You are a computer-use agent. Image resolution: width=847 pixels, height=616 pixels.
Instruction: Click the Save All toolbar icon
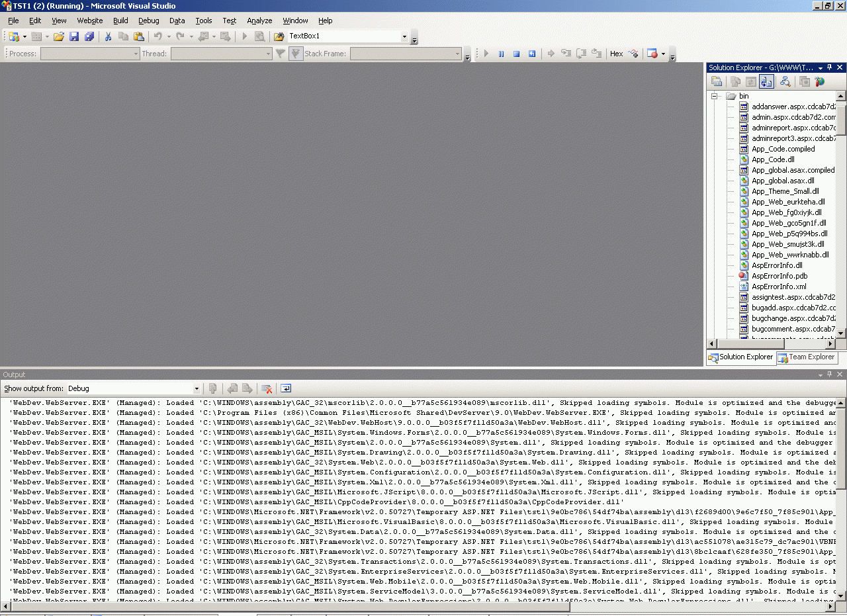click(89, 36)
